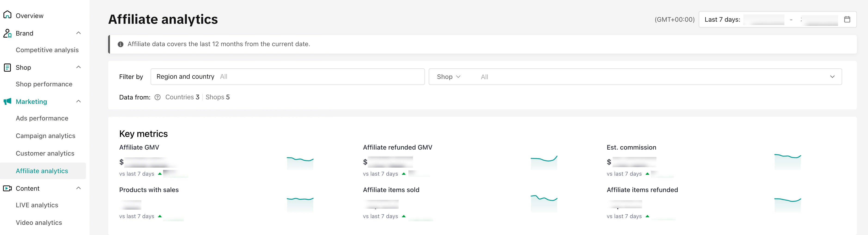Open the Shop filter type dropdown
The width and height of the screenshot is (868, 235).
(x=449, y=77)
